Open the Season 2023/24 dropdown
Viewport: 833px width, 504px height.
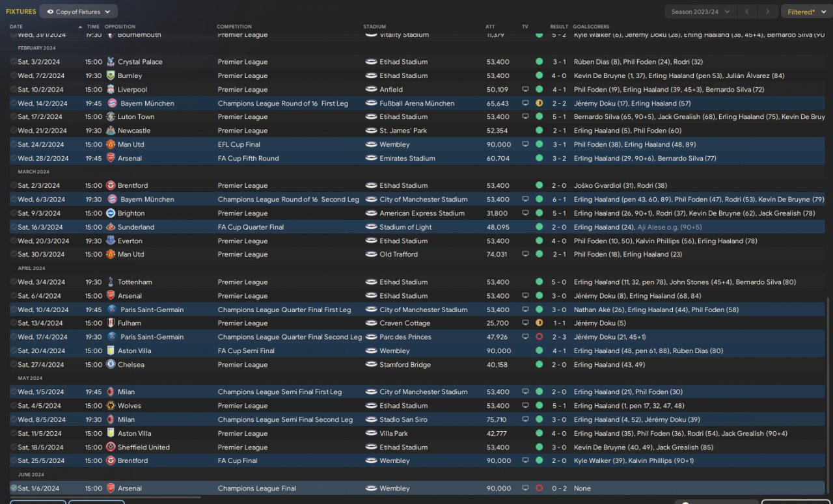(701, 12)
